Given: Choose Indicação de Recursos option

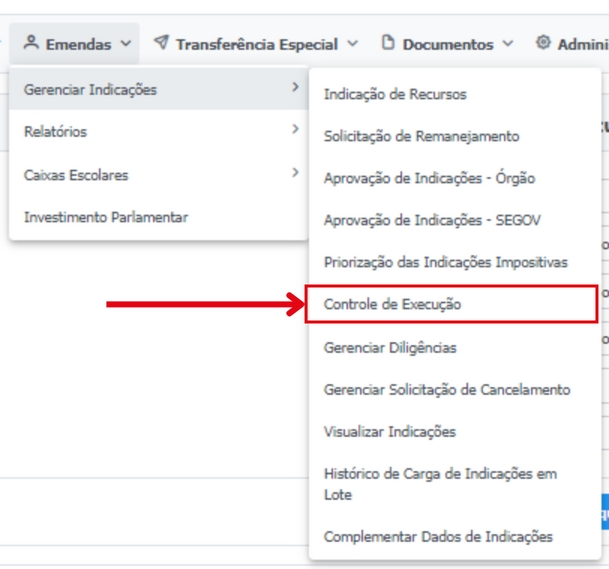Looking at the screenshot, I should point(455,94).
